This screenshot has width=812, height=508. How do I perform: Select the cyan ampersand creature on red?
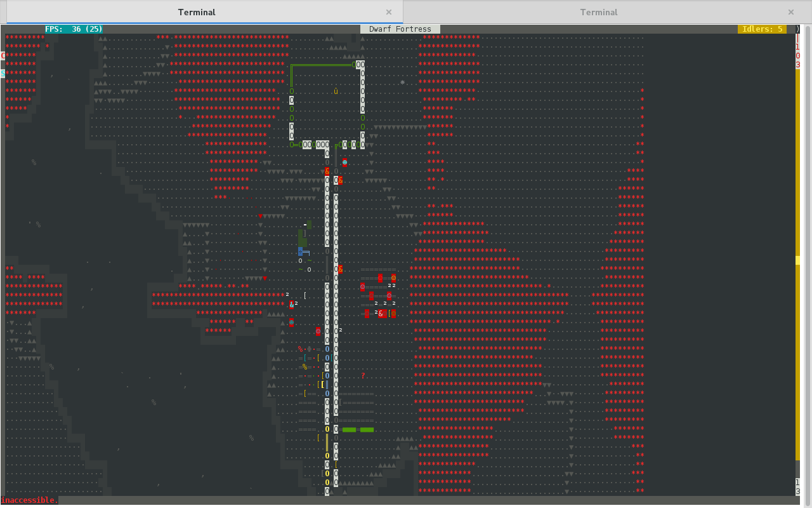pos(292,305)
